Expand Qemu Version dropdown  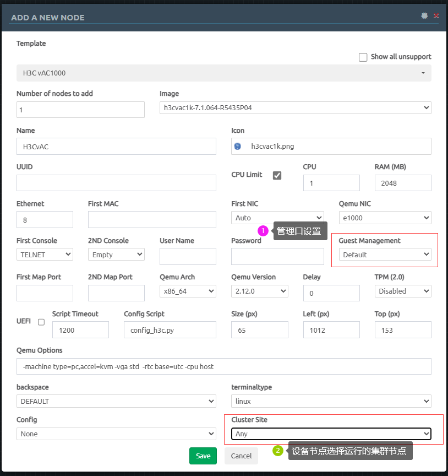pyautogui.click(x=260, y=291)
